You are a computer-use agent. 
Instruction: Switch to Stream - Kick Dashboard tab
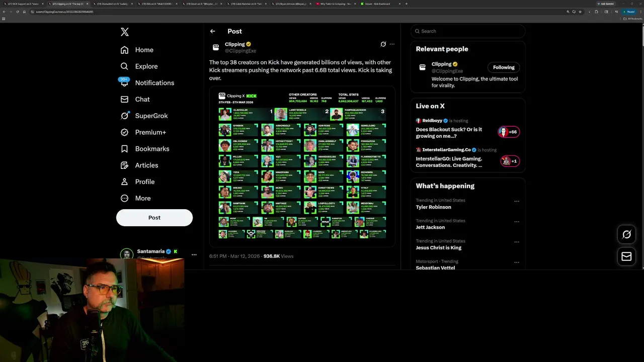pyautogui.click(x=379, y=4)
